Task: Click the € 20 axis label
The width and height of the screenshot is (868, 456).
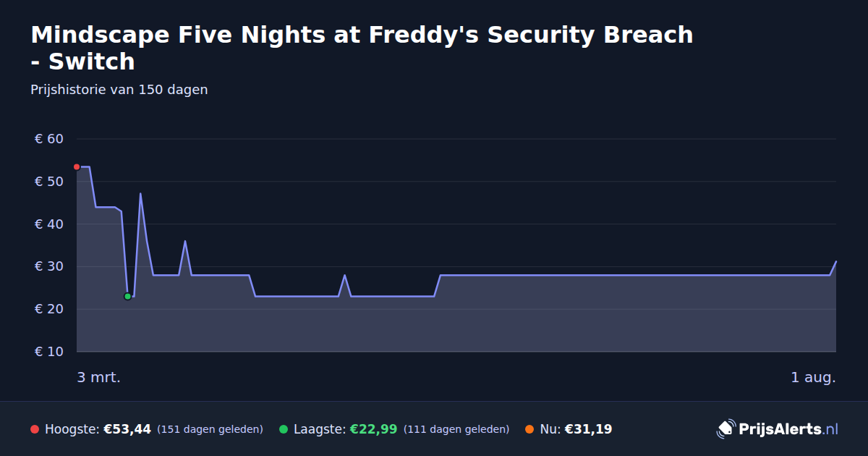Action: (49, 309)
